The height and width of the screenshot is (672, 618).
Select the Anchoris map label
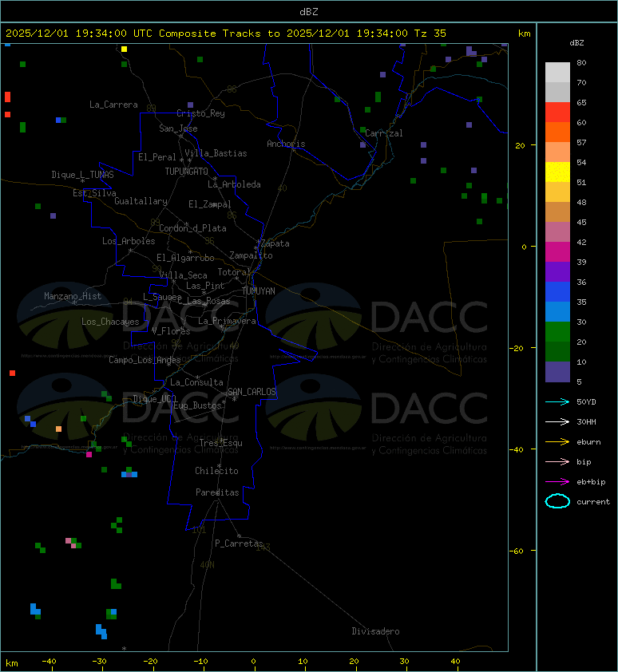click(x=286, y=144)
